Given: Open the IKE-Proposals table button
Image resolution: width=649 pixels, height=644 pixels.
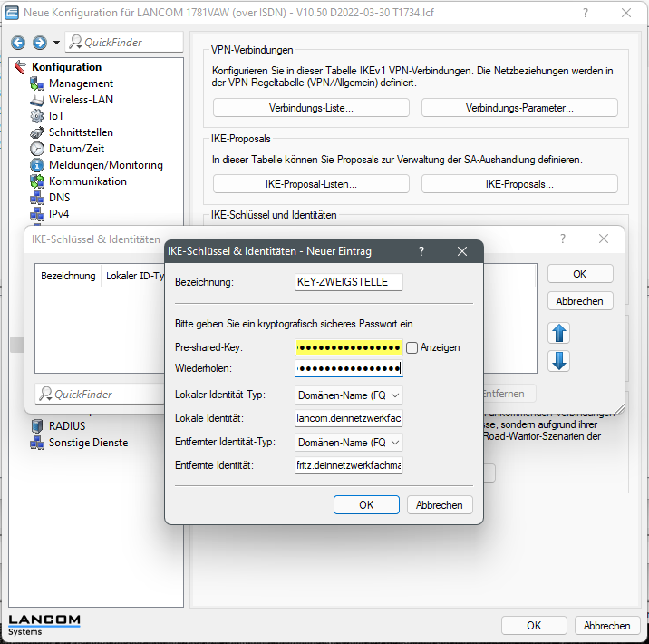Looking at the screenshot, I should 518,184.
